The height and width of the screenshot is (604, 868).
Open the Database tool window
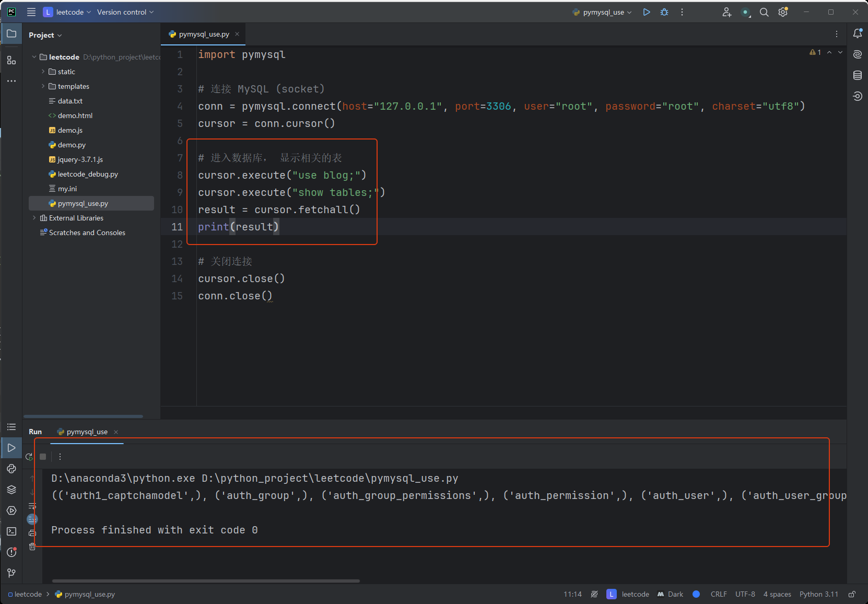858,75
